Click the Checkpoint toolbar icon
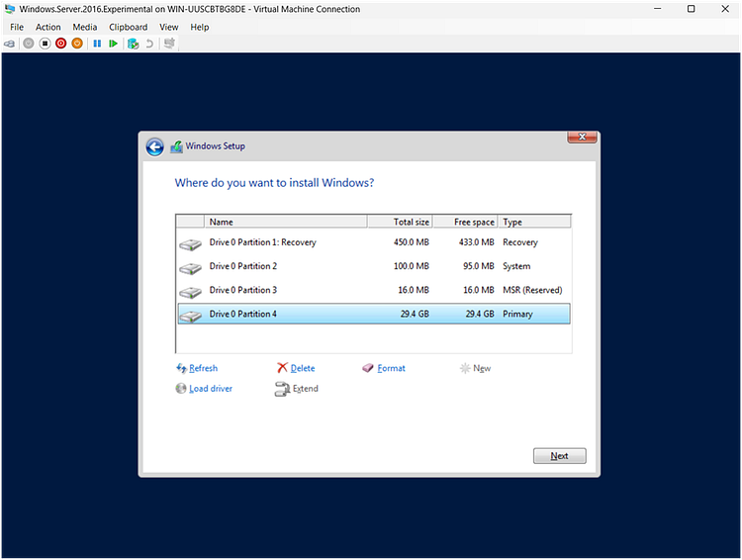This screenshot has width=742, height=560. (133, 44)
